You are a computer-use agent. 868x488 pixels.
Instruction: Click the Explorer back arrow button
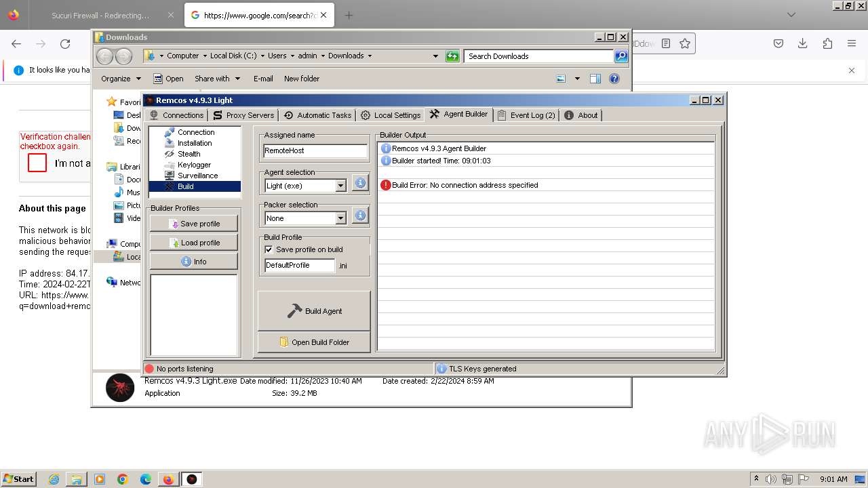click(x=104, y=56)
